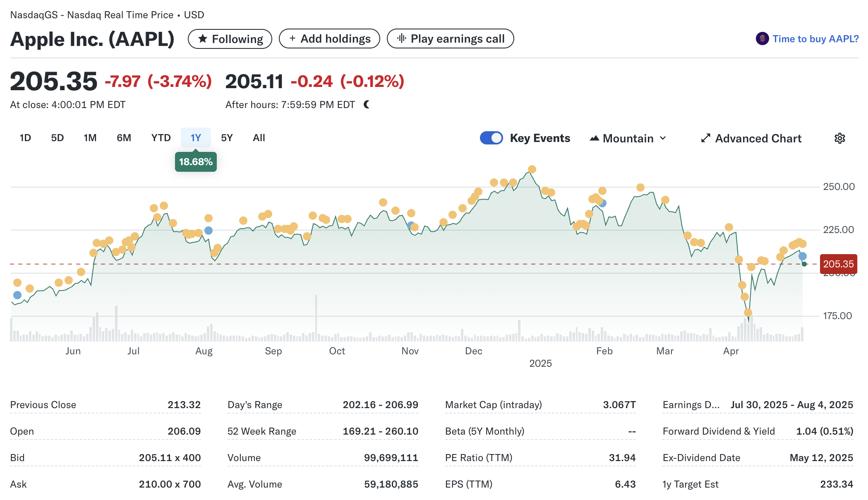Click the star icon on Following button
868x500 pixels.
coord(202,39)
